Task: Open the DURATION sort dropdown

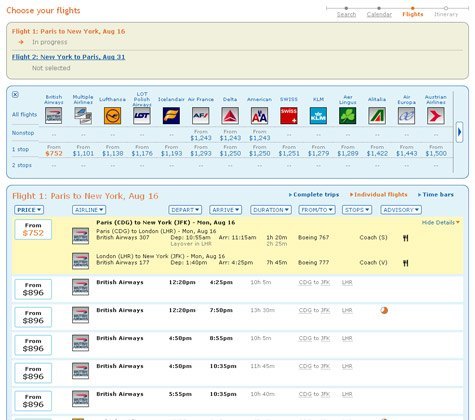Action: [271, 210]
